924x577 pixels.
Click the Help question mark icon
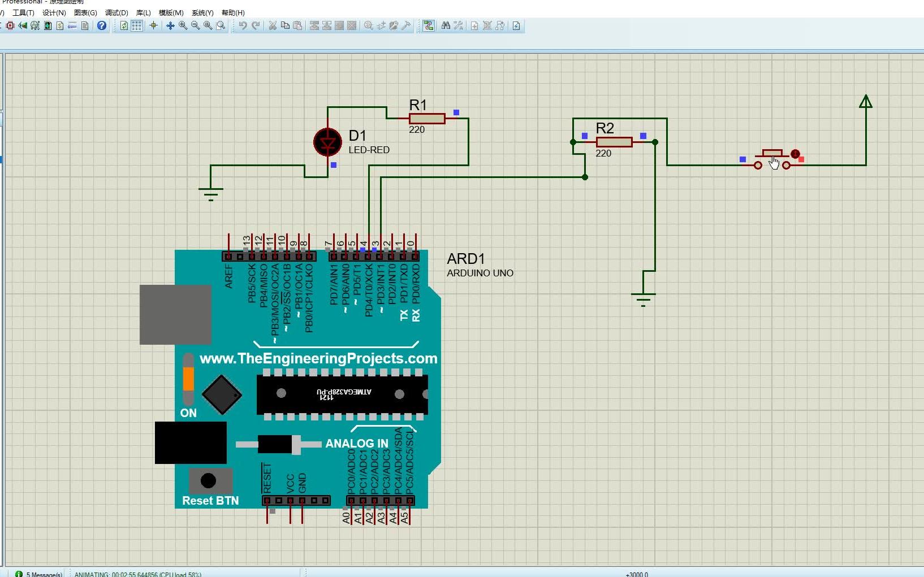coord(101,25)
